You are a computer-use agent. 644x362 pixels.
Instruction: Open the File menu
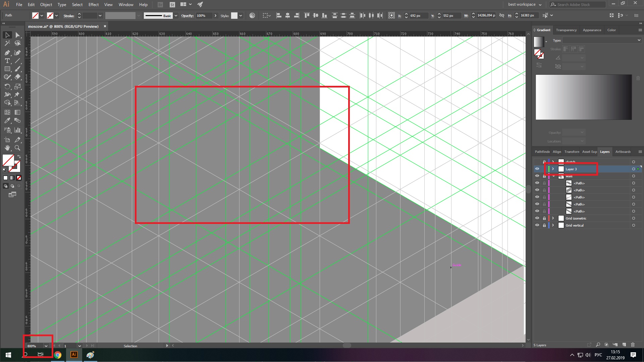pos(19,5)
